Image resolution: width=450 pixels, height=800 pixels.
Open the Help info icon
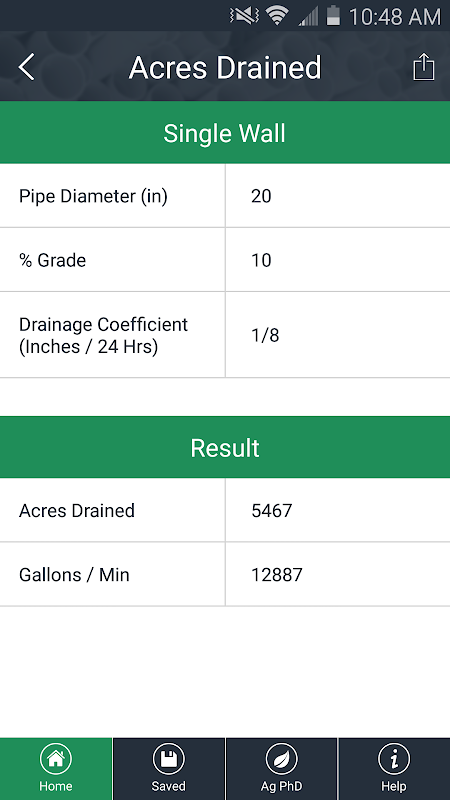point(394,759)
